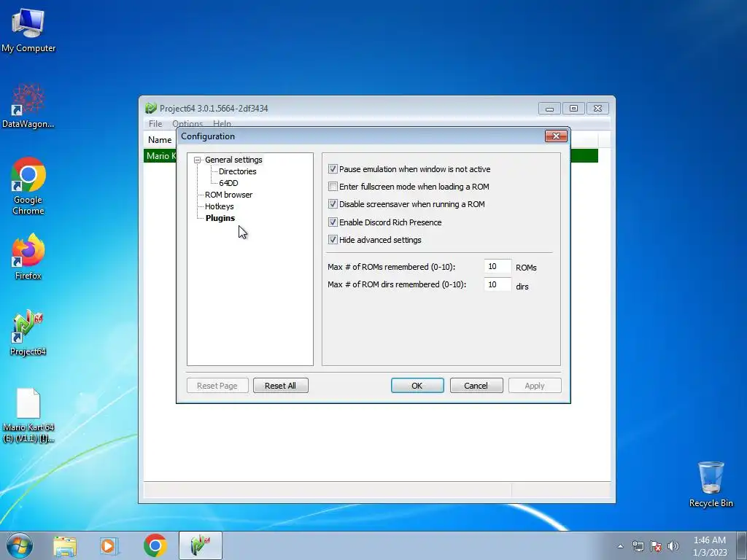Open the Options menu in Project64
This screenshot has width=747, height=560.
(187, 124)
